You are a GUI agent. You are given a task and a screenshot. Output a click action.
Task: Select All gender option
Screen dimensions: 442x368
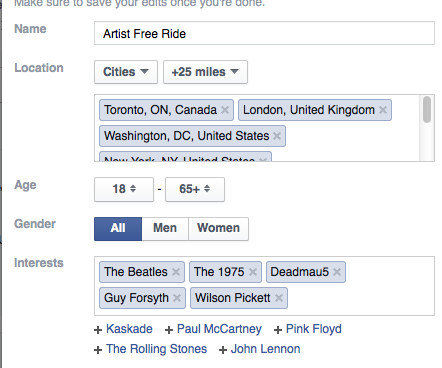(x=118, y=229)
